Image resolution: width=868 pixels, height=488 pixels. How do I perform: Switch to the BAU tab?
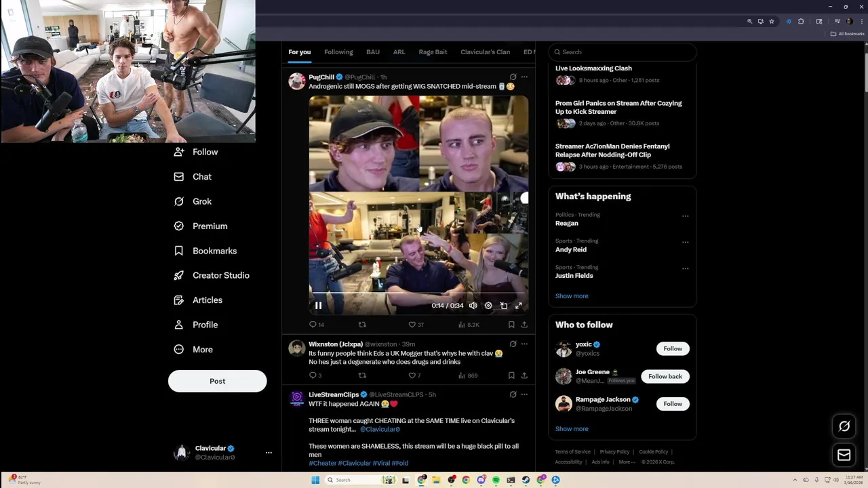(373, 52)
